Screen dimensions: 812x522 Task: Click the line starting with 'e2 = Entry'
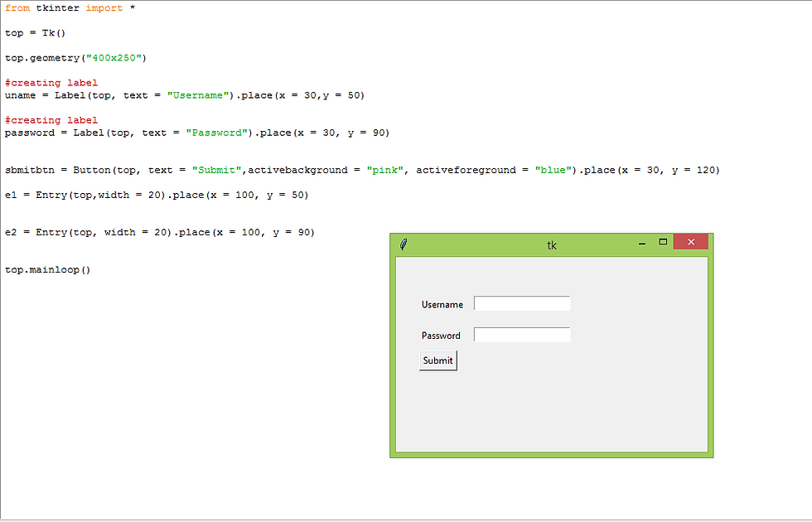(160, 232)
